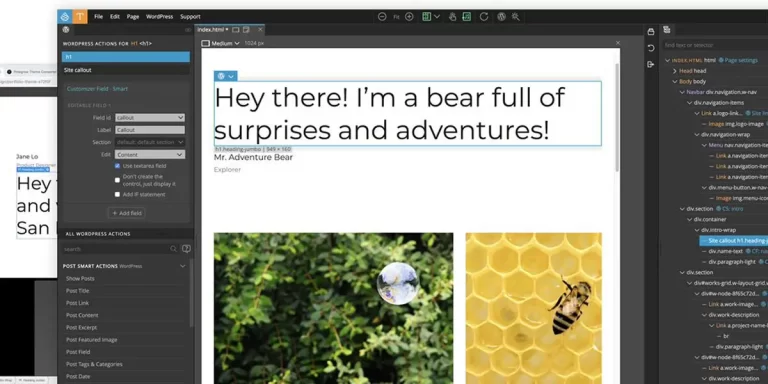Open the page layout dropdown arrow in toolbar
768x384 pixels.
pos(437,17)
